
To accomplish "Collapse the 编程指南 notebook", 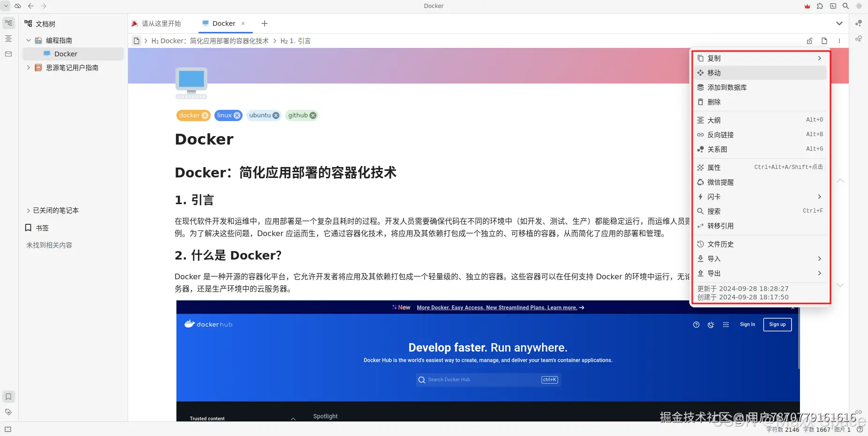I will [29, 40].
